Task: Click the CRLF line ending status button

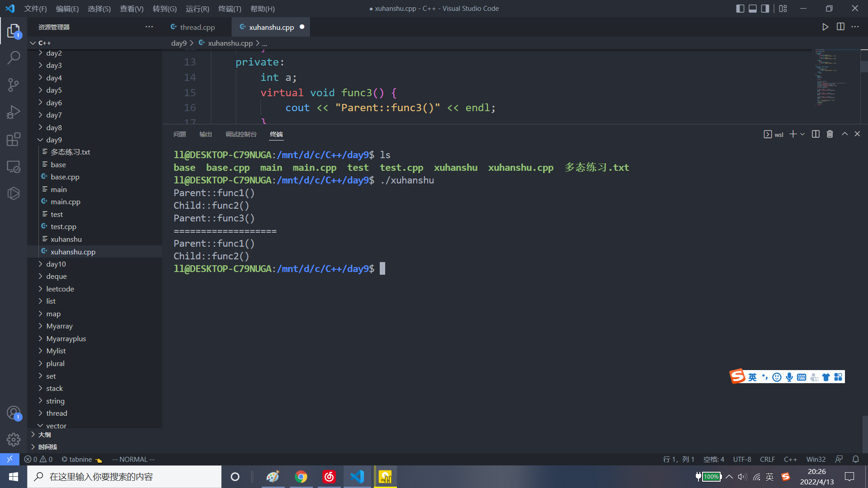Action: (767, 459)
